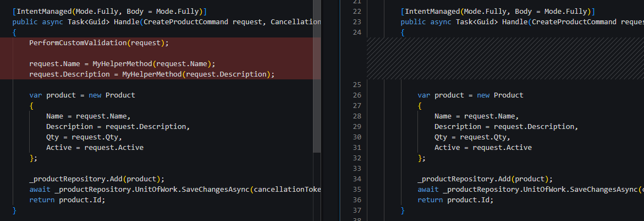
Task: Click 'var product = new Product' on line 26
Action: (471, 95)
